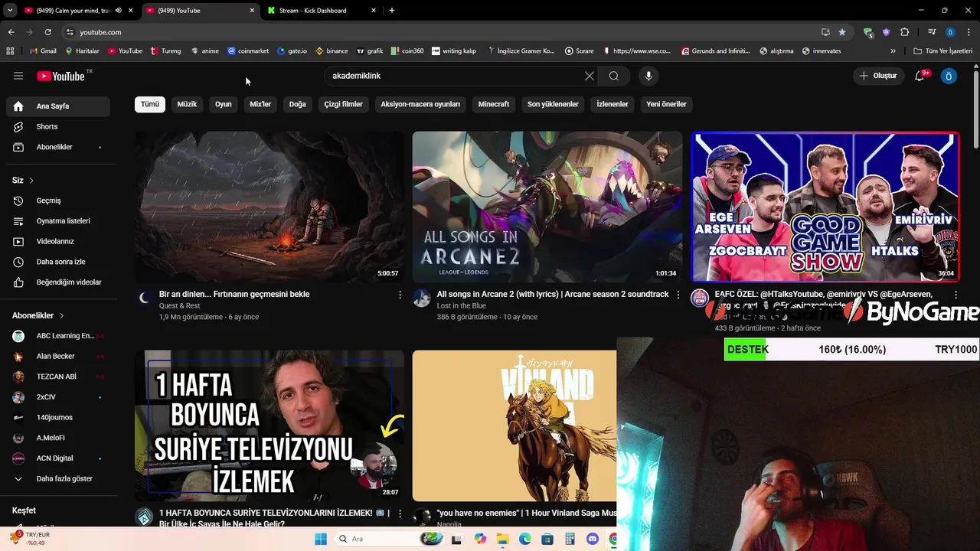Open options for the Arcane 2 songs video

[x=678, y=295]
